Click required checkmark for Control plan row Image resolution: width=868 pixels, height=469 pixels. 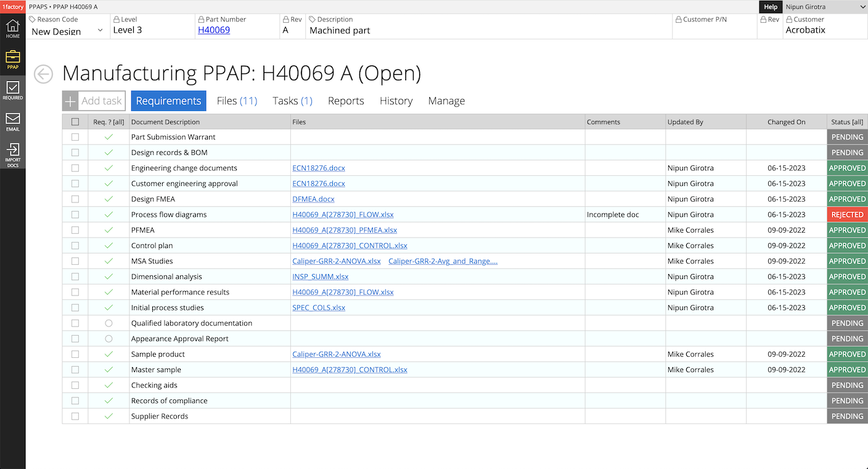click(109, 246)
